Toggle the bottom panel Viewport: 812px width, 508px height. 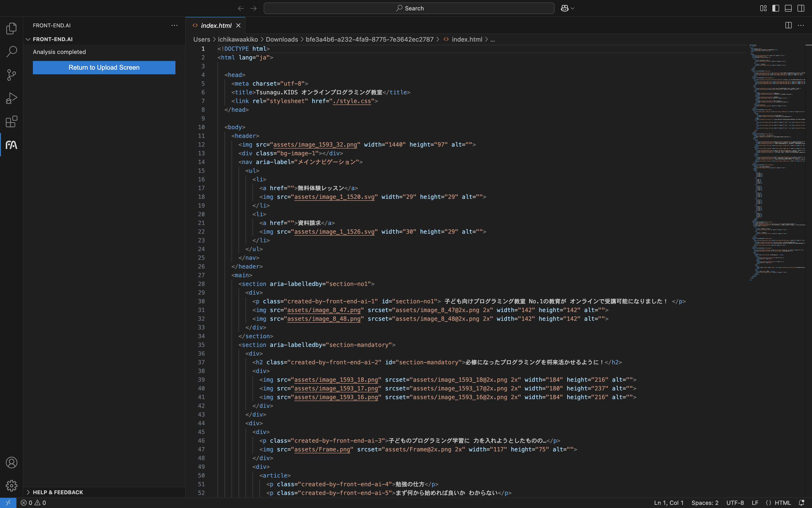(x=788, y=8)
